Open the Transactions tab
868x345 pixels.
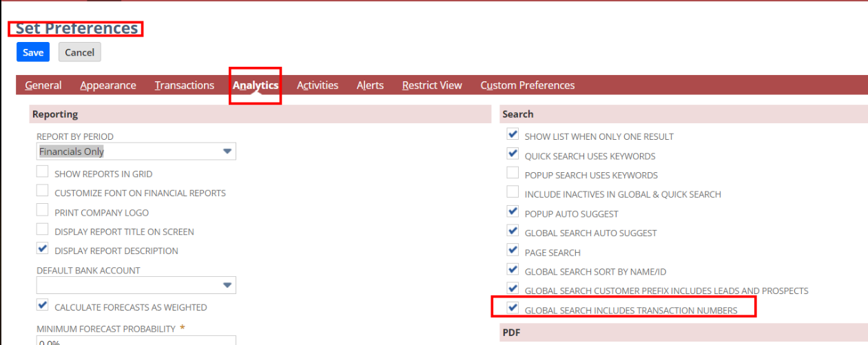click(x=184, y=85)
